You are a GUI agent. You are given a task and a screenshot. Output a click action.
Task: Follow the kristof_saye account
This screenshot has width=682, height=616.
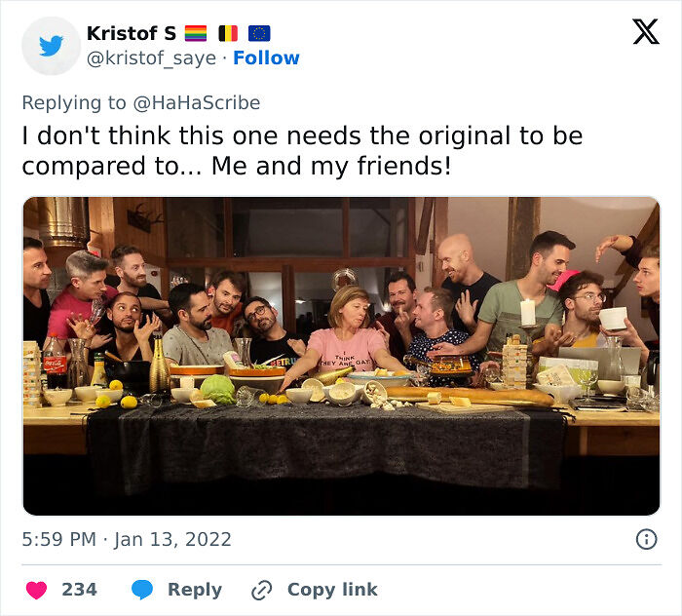pos(266,58)
